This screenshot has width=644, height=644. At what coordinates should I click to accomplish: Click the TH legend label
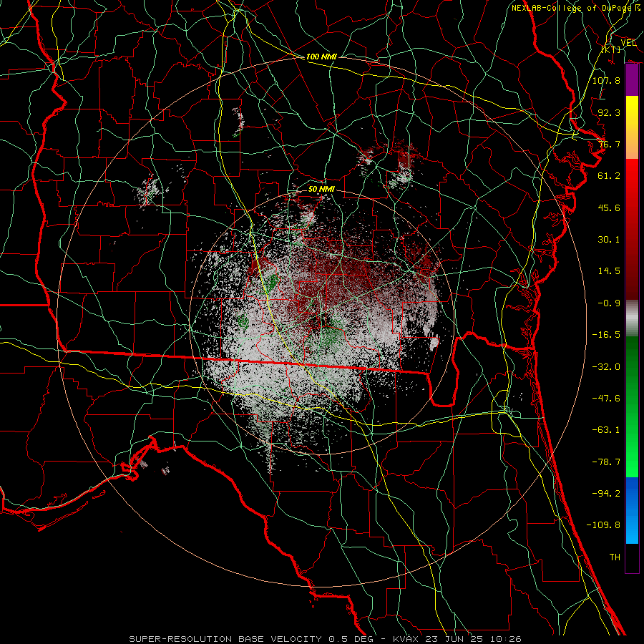coord(615,557)
